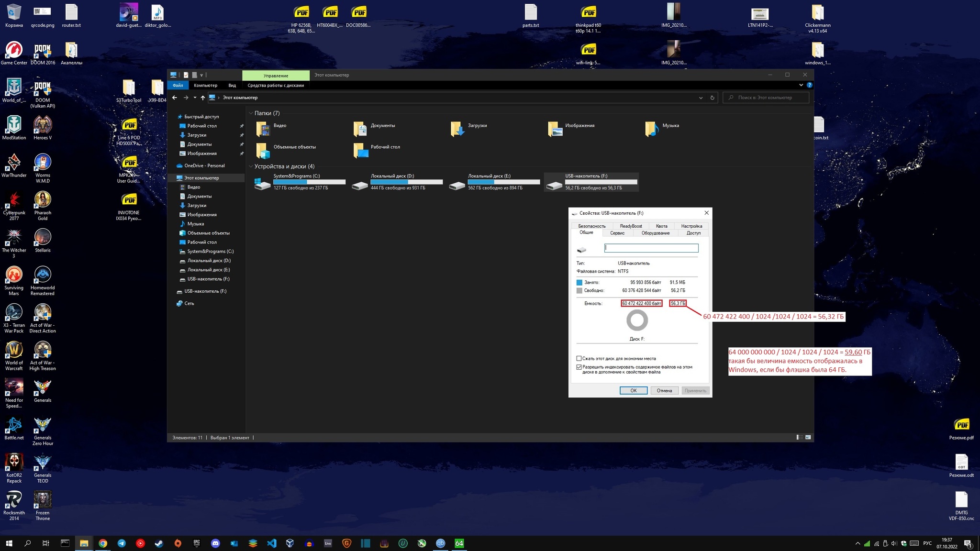Screen dimensions: 980x551
Task: Open Steam from the taskbar
Action: (x=158, y=543)
